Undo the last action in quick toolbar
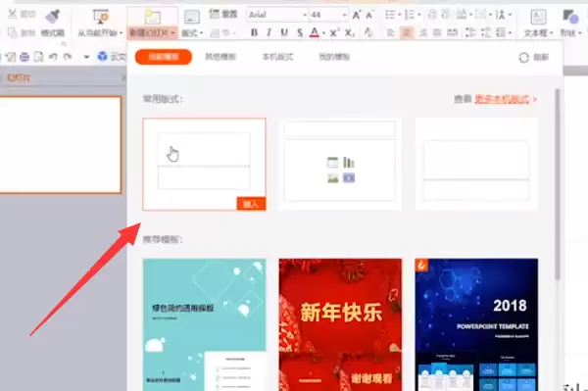 click(53, 57)
